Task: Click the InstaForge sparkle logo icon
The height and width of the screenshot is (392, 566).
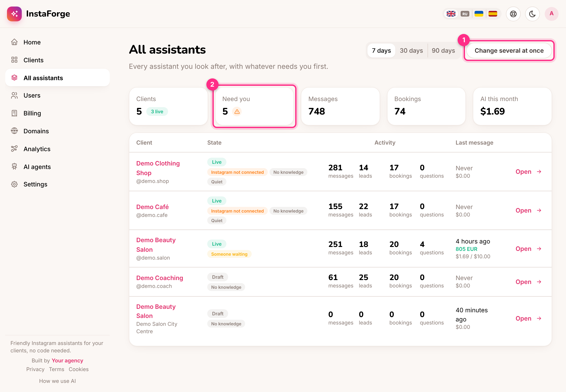Action: point(14,14)
